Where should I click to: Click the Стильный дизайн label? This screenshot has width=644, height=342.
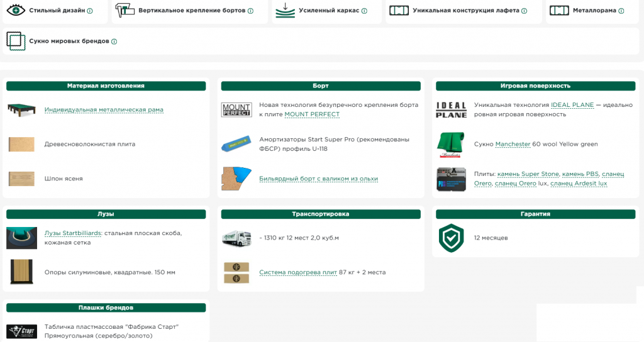[57, 10]
